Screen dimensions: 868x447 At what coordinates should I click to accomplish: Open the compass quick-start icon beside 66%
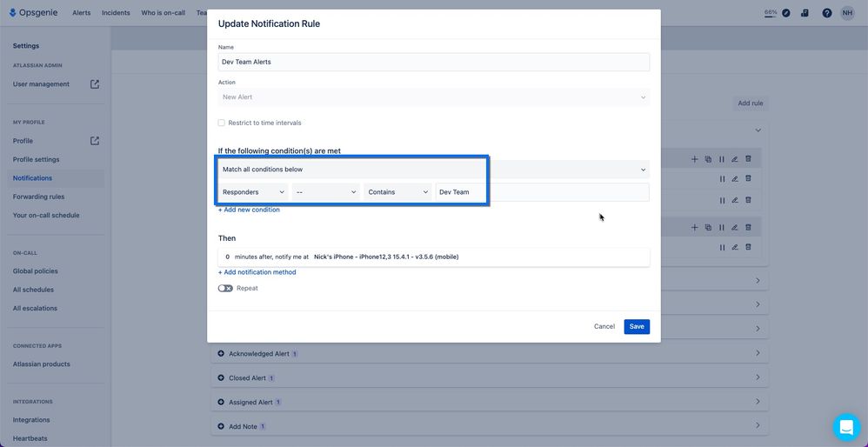coord(786,13)
